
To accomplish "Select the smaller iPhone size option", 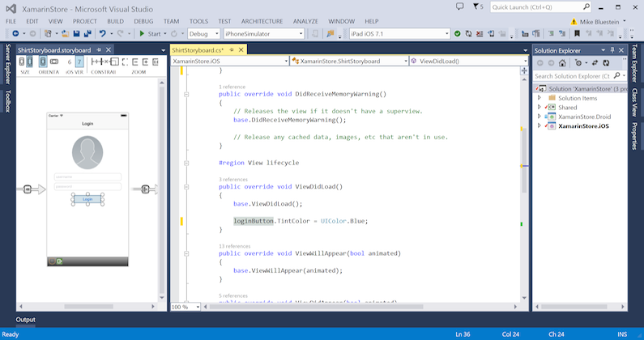I will click(22, 62).
